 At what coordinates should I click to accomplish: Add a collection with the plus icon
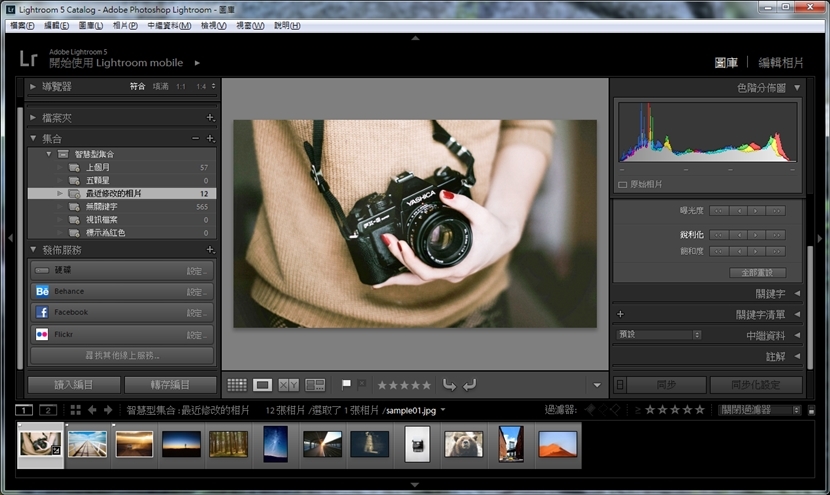coord(210,138)
